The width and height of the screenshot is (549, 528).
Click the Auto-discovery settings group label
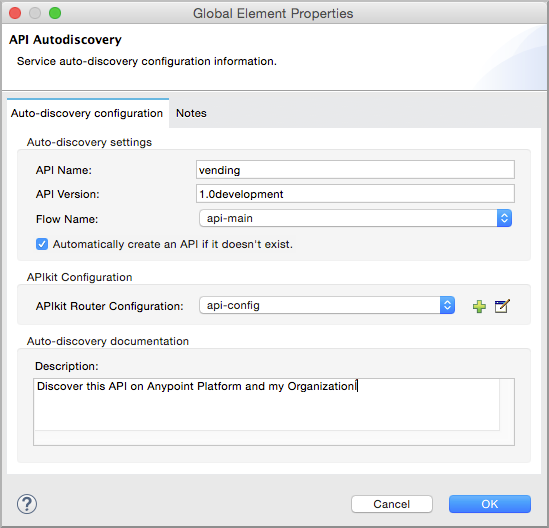(x=89, y=142)
